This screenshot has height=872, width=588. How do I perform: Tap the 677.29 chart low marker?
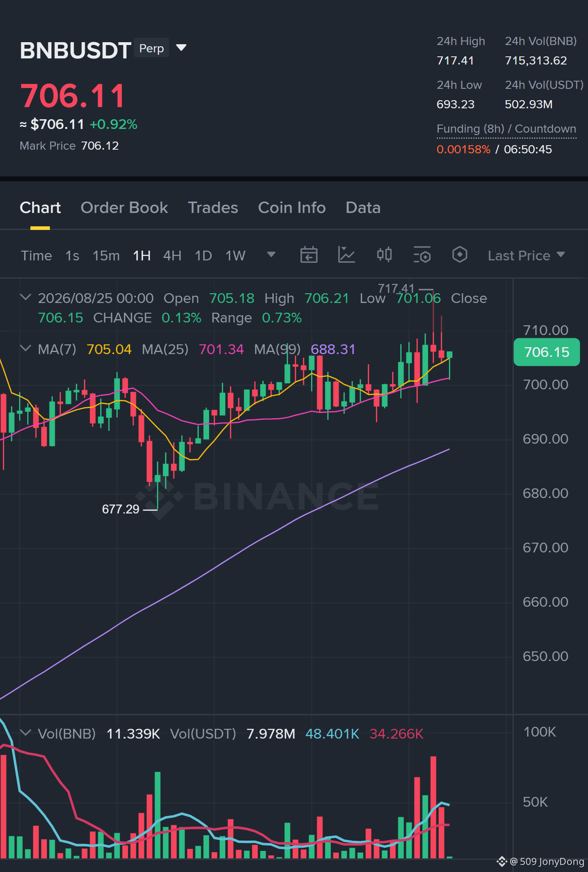[120, 509]
